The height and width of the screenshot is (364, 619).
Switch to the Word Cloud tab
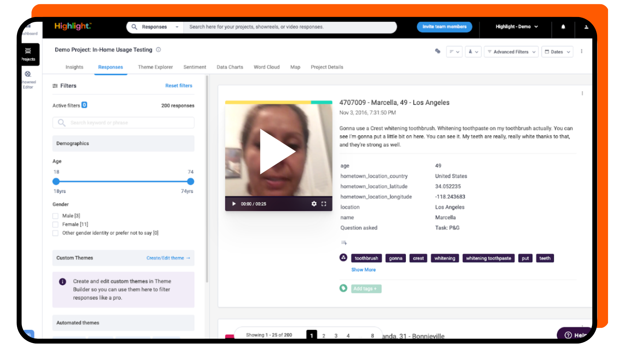[x=266, y=67]
